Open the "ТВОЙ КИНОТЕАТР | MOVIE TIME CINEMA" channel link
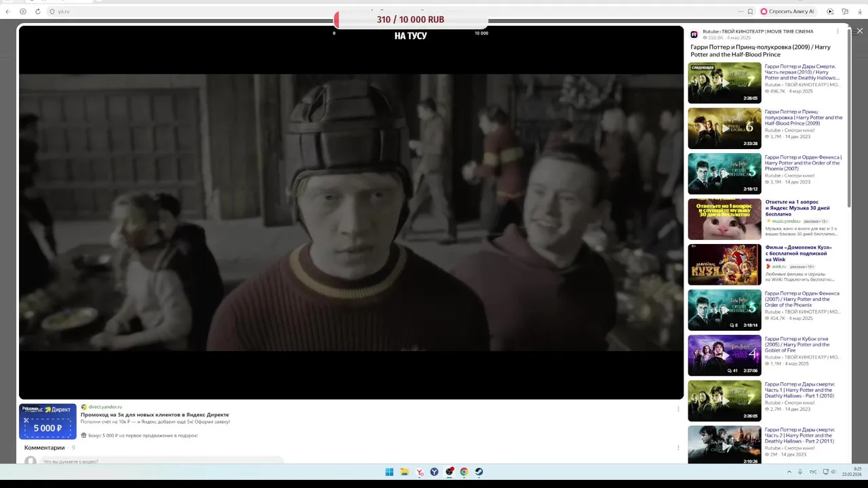Screen dimensions: 868x488 pyautogui.click(x=766, y=32)
